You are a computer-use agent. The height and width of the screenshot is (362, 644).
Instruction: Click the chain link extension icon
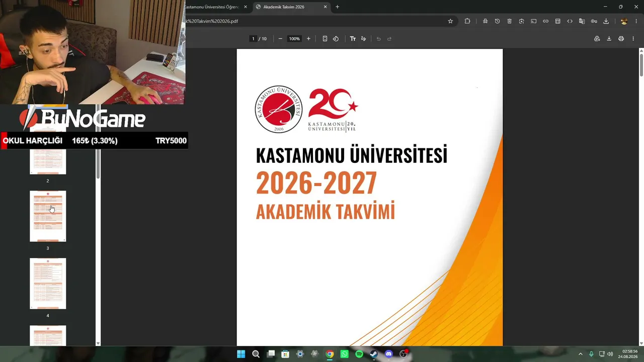[545, 21]
